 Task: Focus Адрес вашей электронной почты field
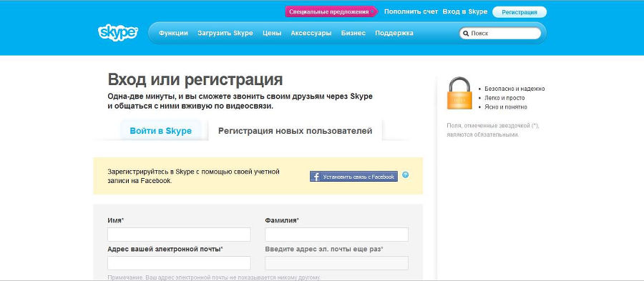(x=179, y=263)
